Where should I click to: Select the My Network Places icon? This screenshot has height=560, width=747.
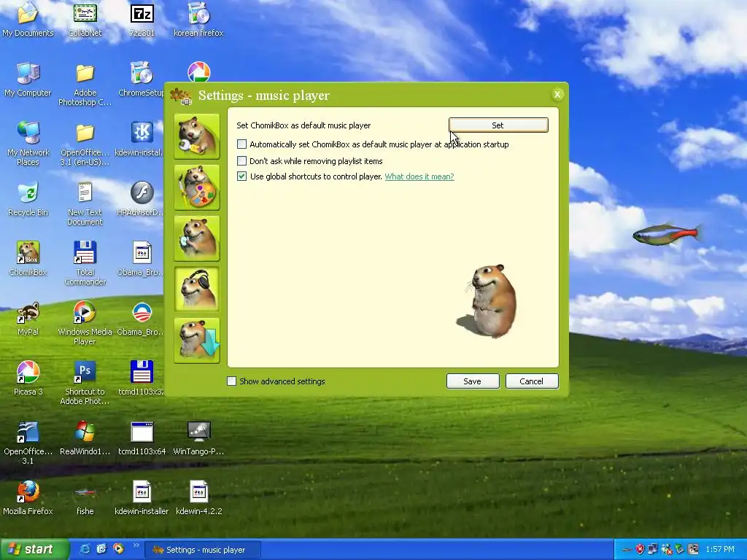28,144
